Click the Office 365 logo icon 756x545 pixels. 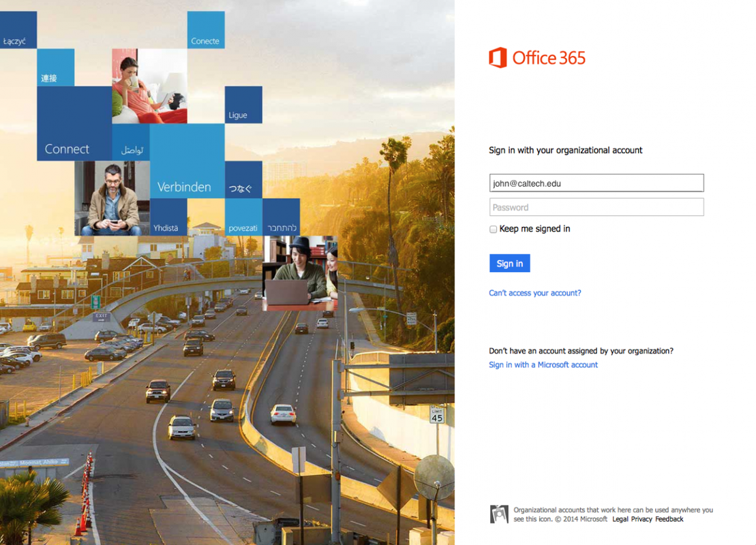(498, 58)
